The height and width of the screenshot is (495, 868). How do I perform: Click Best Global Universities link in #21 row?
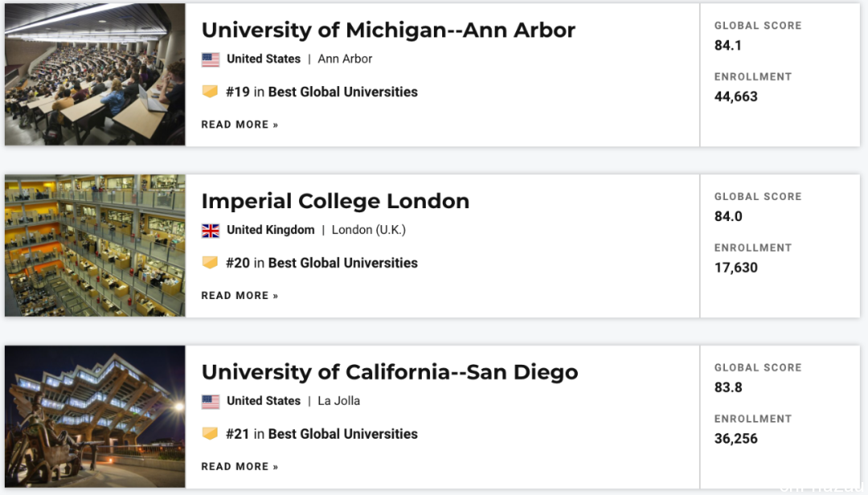pos(342,434)
